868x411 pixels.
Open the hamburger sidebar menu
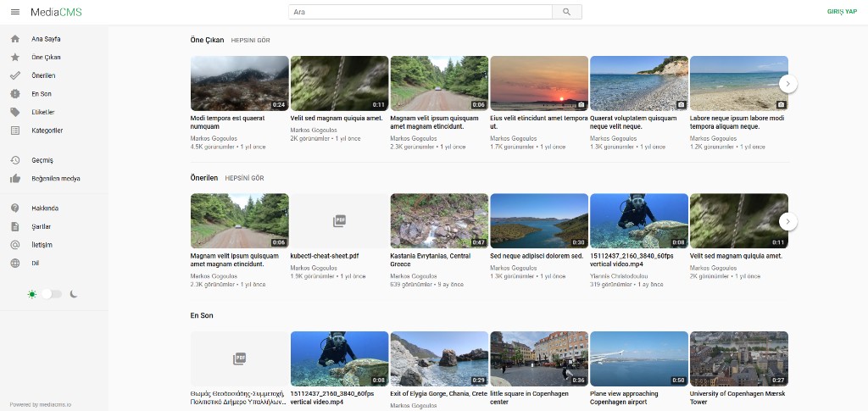pyautogui.click(x=14, y=12)
